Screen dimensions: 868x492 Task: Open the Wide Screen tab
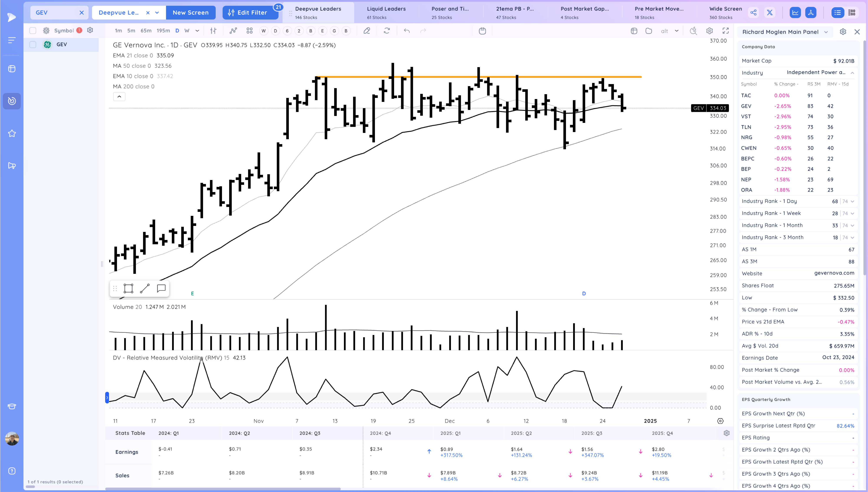pos(725,13)
